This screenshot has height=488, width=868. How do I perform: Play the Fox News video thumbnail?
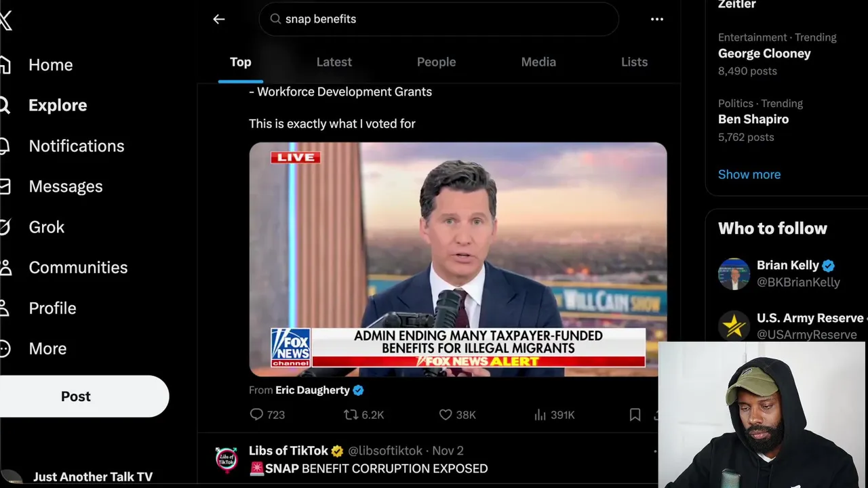[458, 260]
